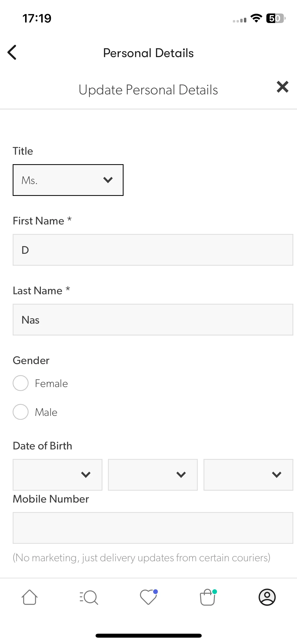Open the account profile icon
This screenshot has height=644, width=297.
tap(267, 597)
